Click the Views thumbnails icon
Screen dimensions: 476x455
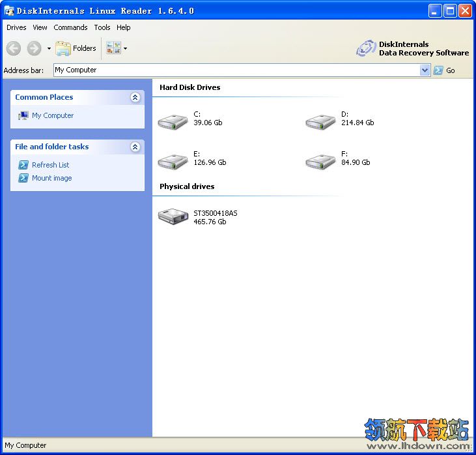click(113, 48)
